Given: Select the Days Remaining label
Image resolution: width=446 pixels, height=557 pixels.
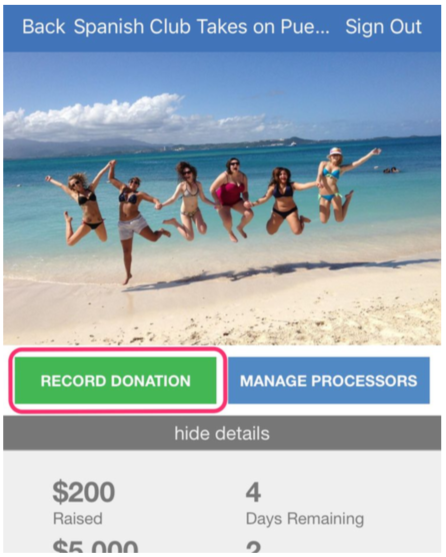Looking at the screenshot, I should (305, 519).
